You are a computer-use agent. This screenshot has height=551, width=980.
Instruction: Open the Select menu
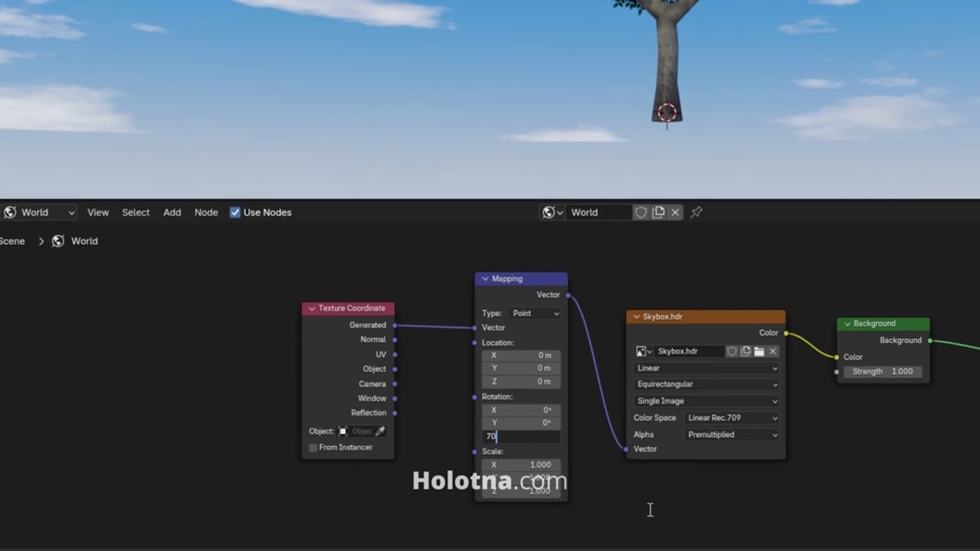(x=136, y=213)
